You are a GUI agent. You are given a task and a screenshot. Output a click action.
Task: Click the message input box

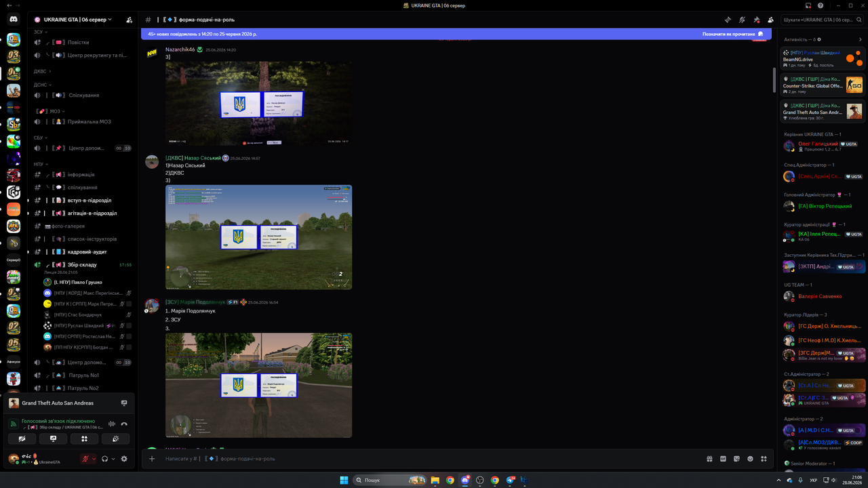click(434, 459)
